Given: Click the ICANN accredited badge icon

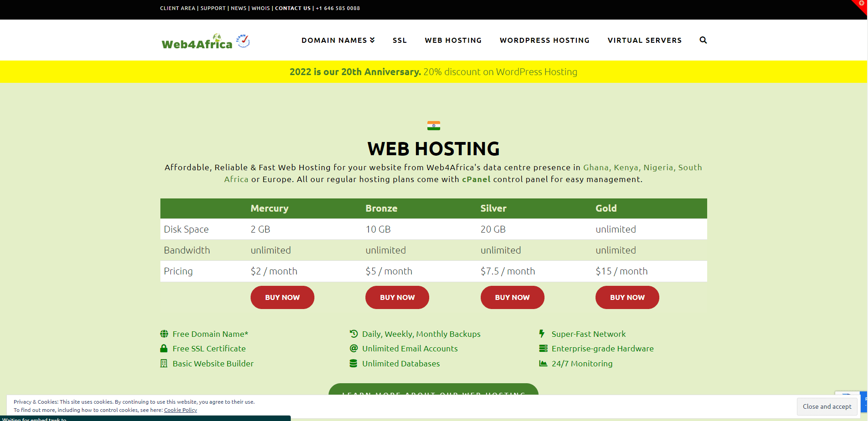Looking at the screenshot, I should coord(243,41).
